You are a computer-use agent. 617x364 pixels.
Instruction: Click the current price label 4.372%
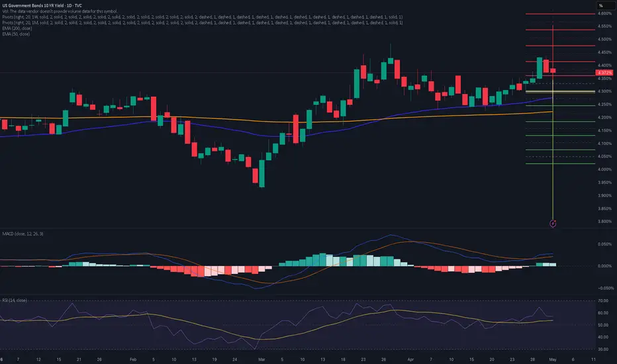pyautogui.click(x=604, y=73)
